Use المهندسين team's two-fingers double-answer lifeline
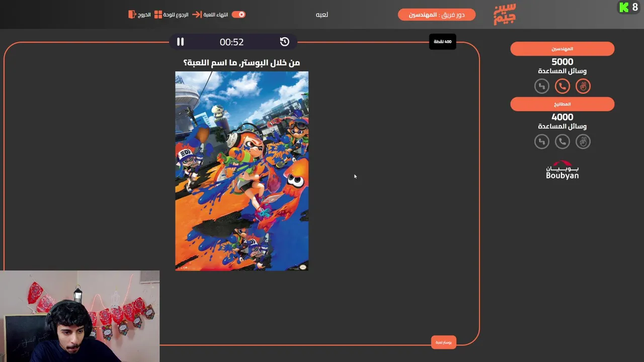 pyautogui.click(x=583, y=86)
